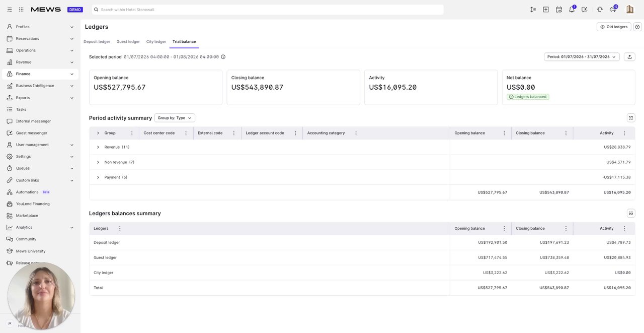Open the task list sort icon in header
The image size is (644, 333).
(533, 10)
